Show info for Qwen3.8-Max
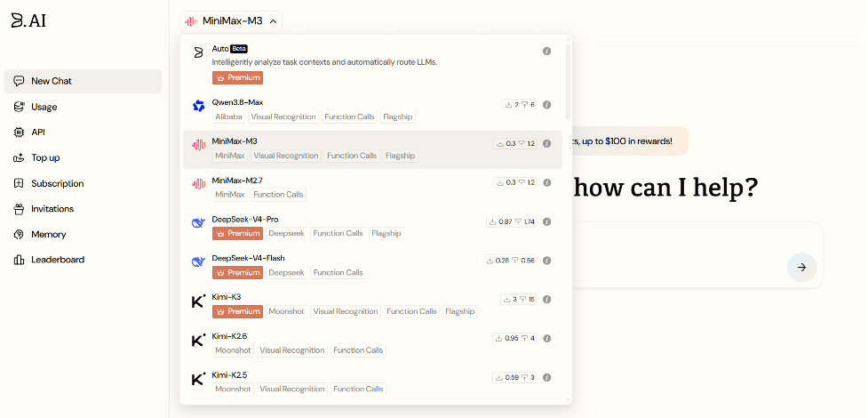The width and height of the screenshot is (868, 418). pyautogui.click(x=546, y=104)
